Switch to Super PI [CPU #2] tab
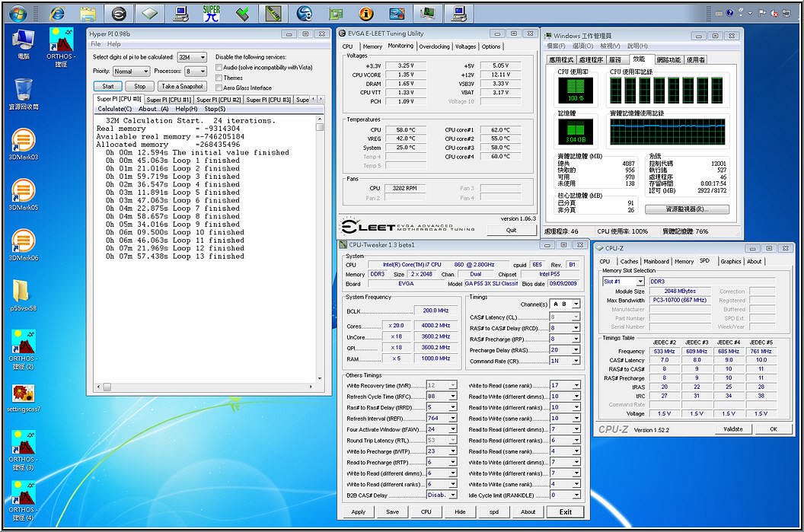 (219, 100)
